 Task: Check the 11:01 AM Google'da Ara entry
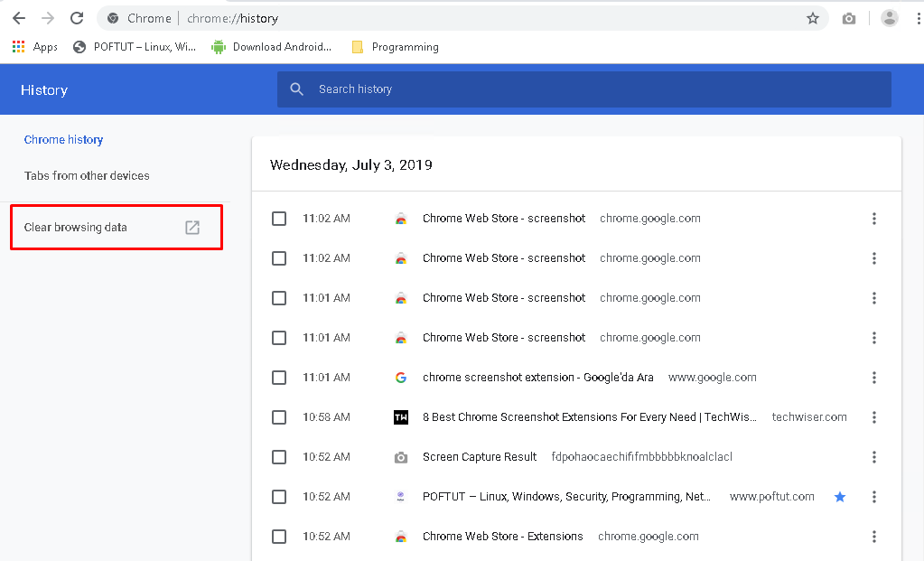pyautogui.click(x=279, y=378)
